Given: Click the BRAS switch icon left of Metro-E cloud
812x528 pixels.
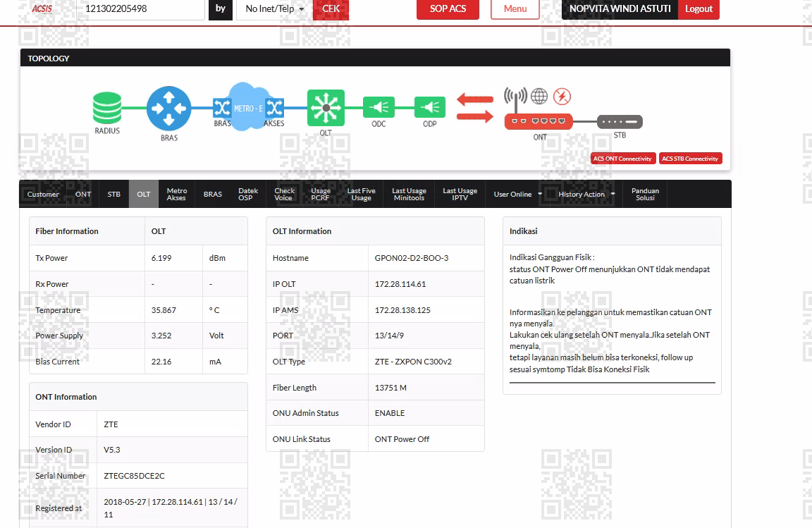Looking at the screenshot, I should tap(221, 108).
